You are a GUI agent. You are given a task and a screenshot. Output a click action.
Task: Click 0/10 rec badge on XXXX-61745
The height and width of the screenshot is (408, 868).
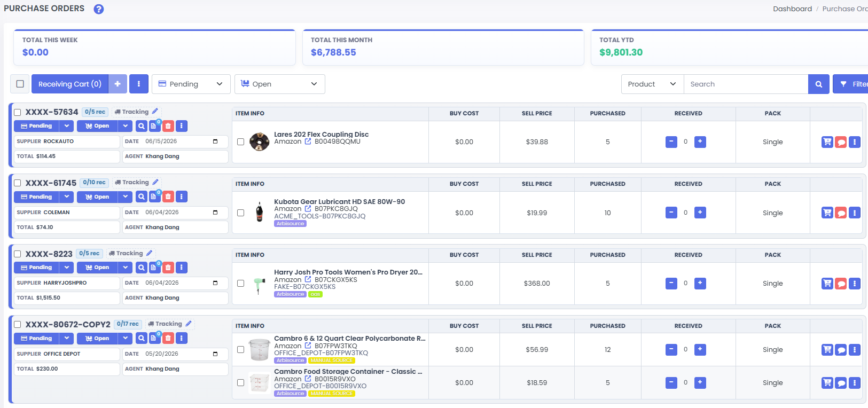(94, 183)
